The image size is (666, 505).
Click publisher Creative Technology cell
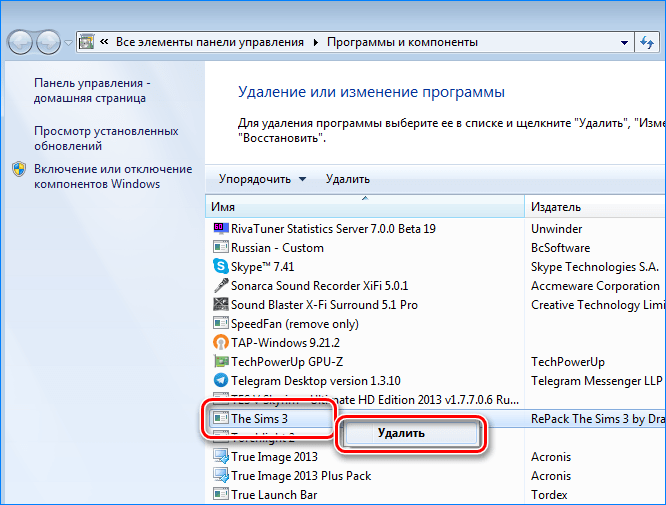tap(598, 305)
